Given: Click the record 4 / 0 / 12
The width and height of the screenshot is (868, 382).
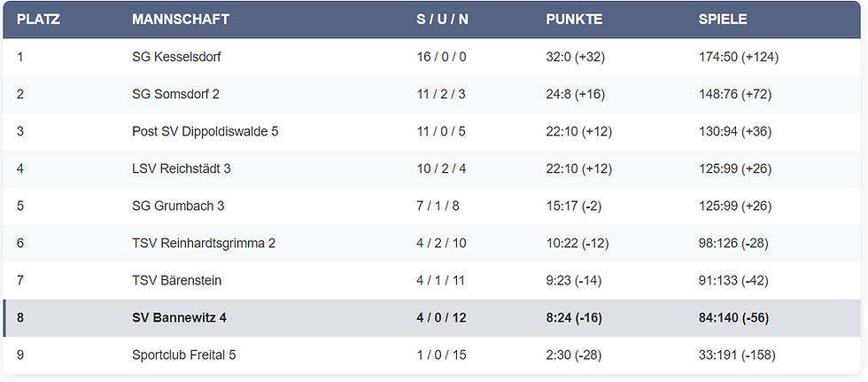Looking at the screenshot, I should [441, 318].
